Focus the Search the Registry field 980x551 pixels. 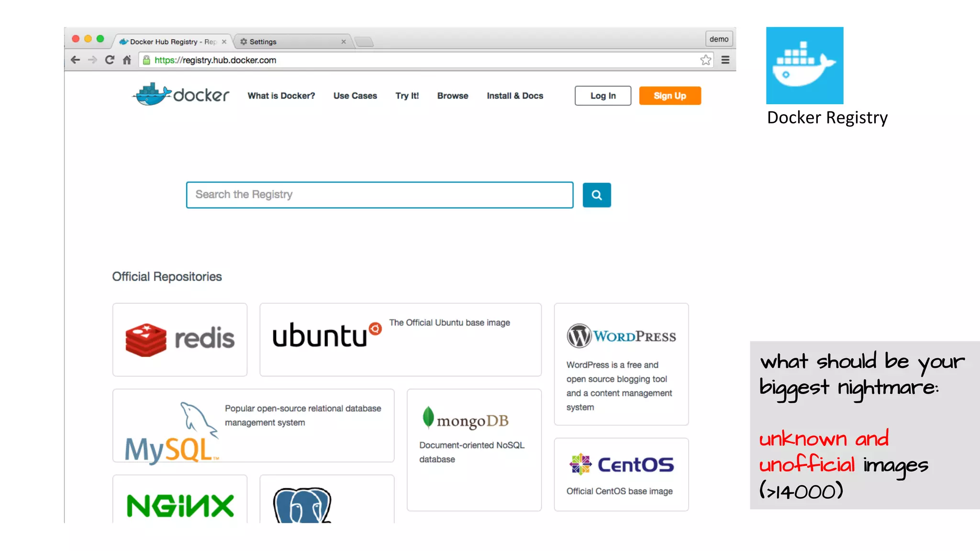coord(379,195)
